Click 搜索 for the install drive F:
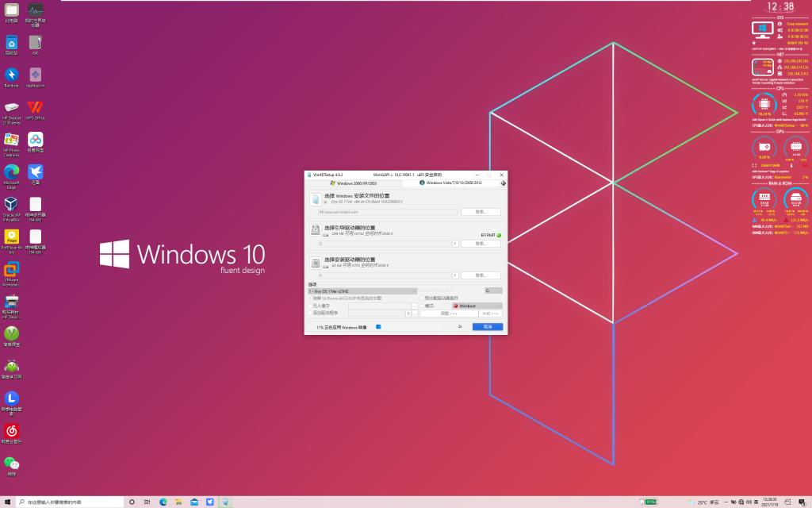Viewport: 812px width, 508px height. pos(481,275)
